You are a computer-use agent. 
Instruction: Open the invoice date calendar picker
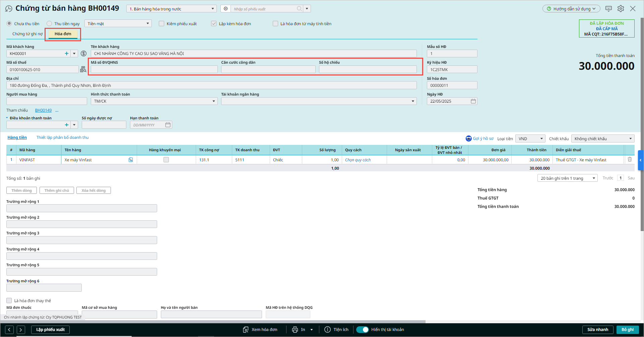473,101
